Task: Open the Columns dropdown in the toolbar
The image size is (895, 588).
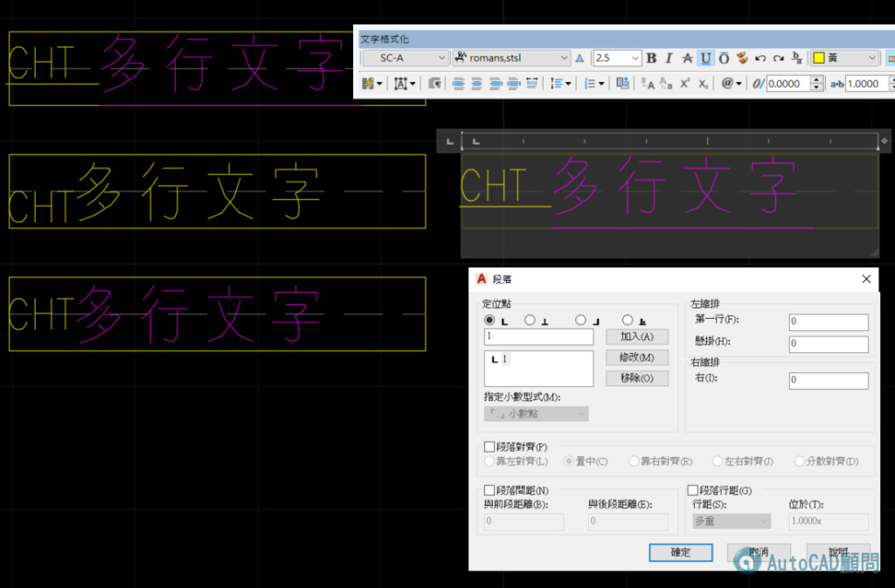Action: (371, 84)
